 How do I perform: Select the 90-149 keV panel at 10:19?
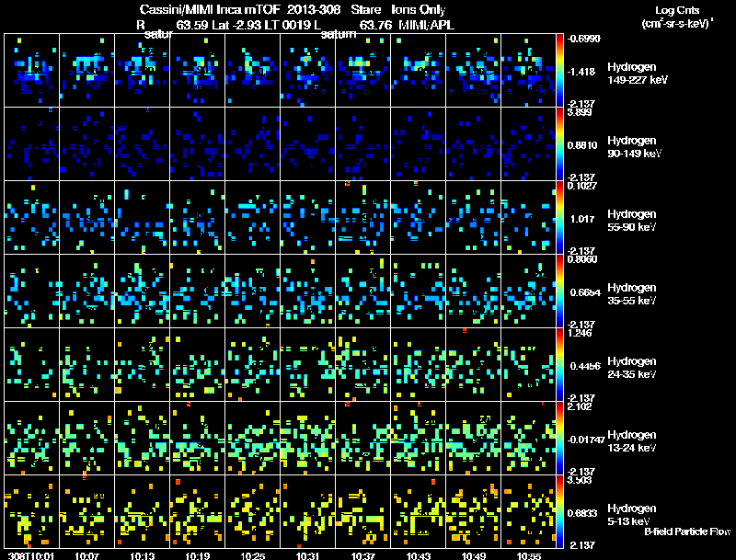197,144
